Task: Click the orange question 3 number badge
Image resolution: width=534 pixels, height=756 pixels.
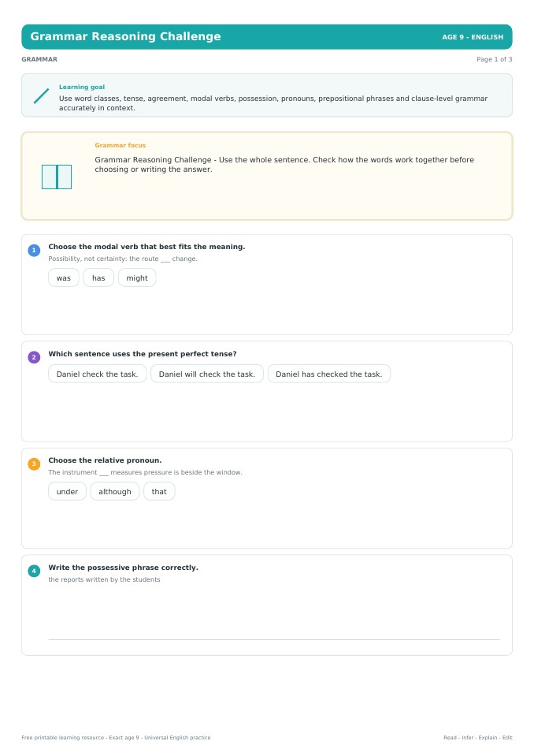Action: click(34, 464)
